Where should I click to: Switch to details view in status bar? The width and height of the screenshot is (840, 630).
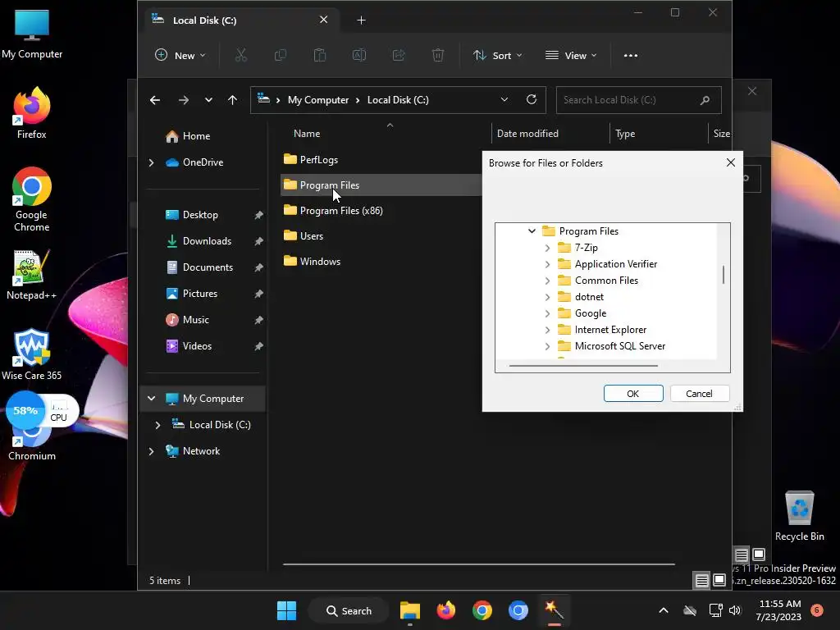click(x=701, y=581)
